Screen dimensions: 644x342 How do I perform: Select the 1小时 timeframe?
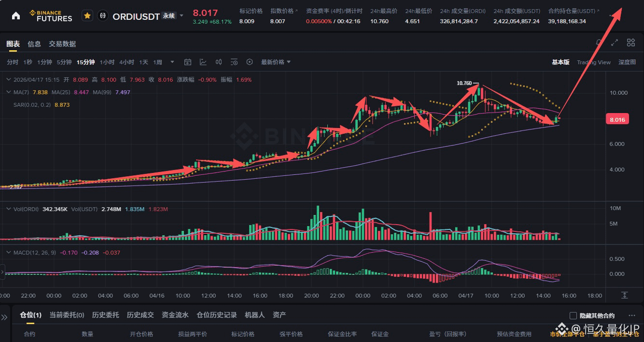pos(107,62)
